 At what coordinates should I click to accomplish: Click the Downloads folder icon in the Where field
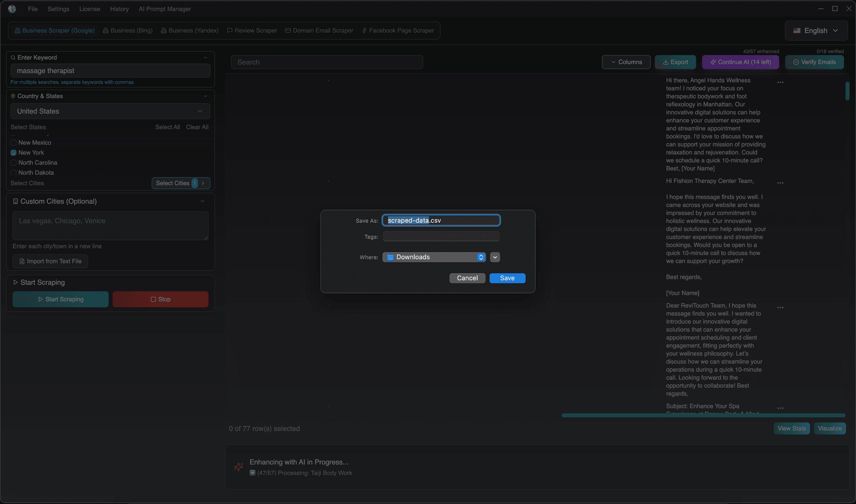click(x=390, y=257)
